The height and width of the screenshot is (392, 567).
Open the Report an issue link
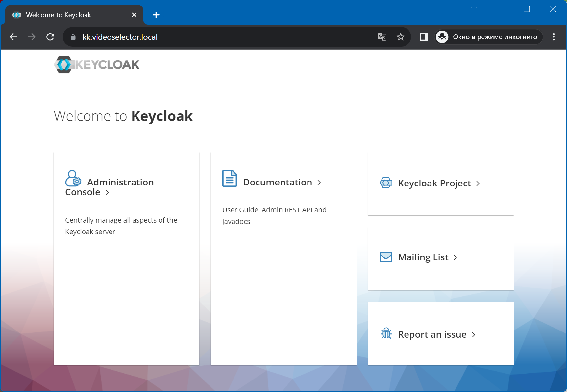432,334
